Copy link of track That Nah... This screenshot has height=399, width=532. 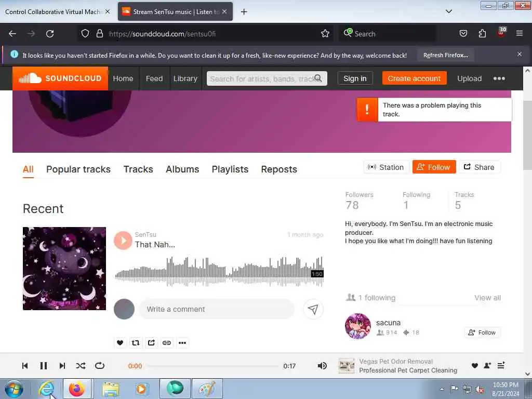pyautogui.click(x=167, y=343)
